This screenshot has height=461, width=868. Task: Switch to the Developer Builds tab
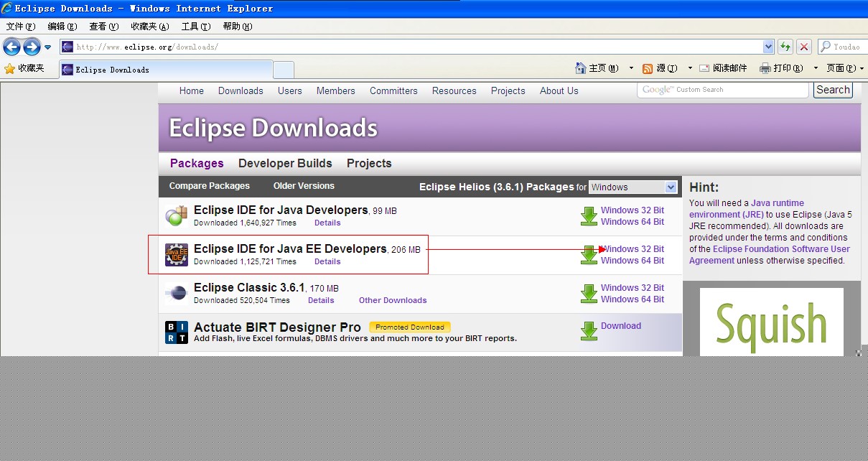tap(285, 163)
